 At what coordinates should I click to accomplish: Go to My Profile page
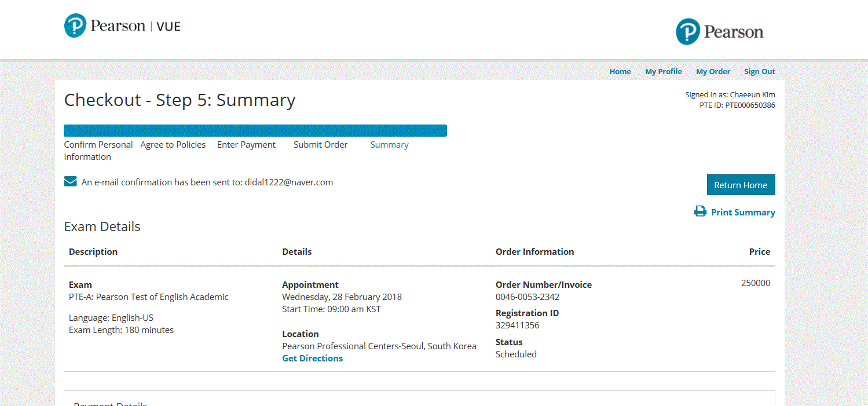tap(663, 71)
